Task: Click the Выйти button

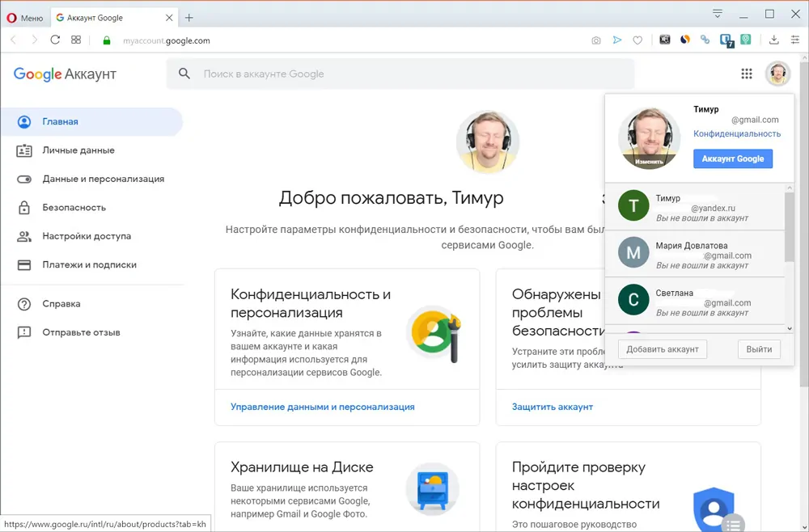Action: click(759, 349)
